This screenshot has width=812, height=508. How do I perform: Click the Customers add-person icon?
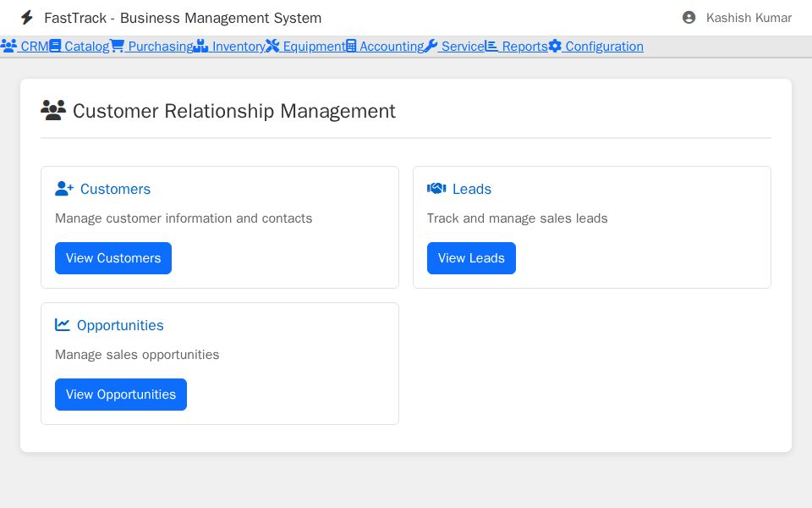tap(64, 189)
